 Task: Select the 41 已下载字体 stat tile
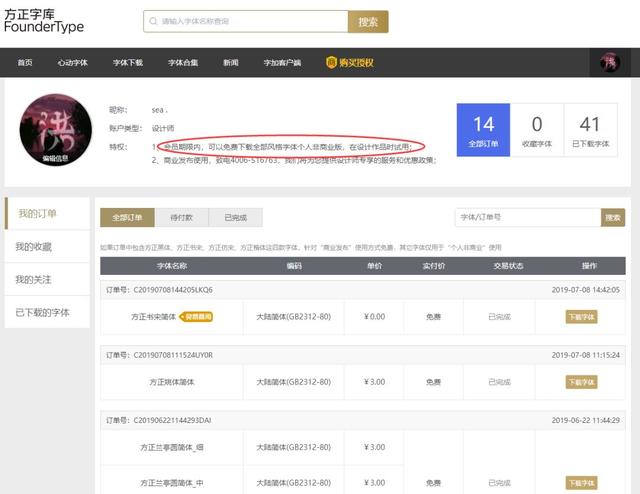(590, 130)
